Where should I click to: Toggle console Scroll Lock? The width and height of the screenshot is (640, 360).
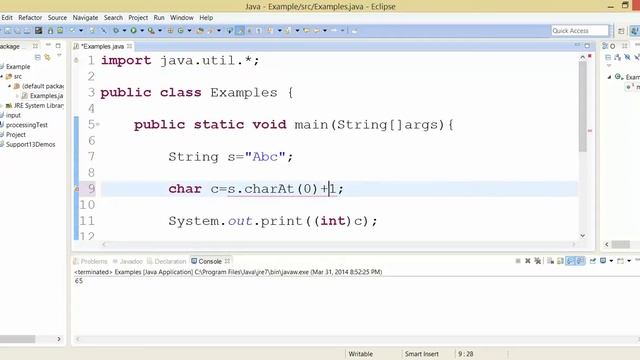tap(560, 261)
